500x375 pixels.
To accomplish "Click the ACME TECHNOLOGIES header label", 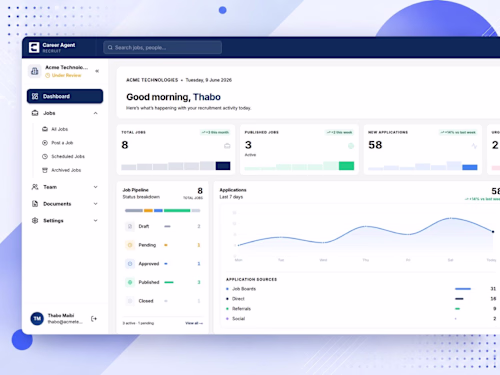I will tap(152, 80).
